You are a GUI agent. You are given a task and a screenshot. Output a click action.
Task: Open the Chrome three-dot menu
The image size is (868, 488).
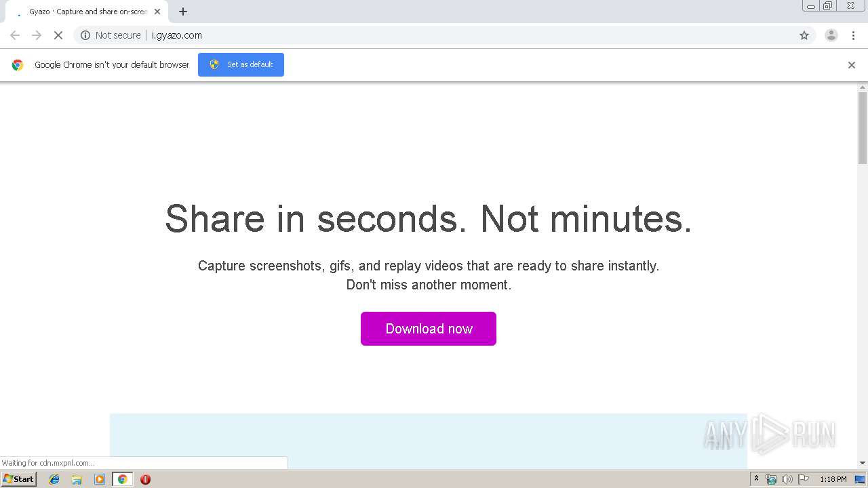pos(853,35)
